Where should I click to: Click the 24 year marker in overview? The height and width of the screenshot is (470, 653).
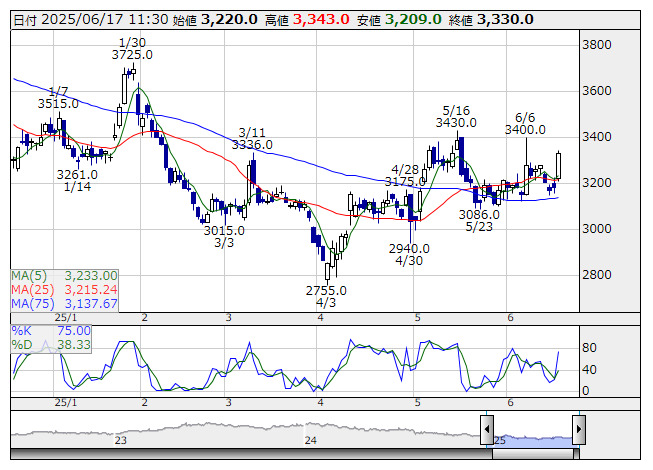311,440
